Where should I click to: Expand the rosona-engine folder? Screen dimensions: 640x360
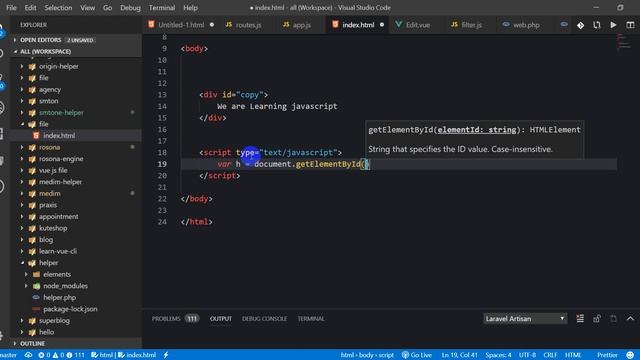pos(61,159)
